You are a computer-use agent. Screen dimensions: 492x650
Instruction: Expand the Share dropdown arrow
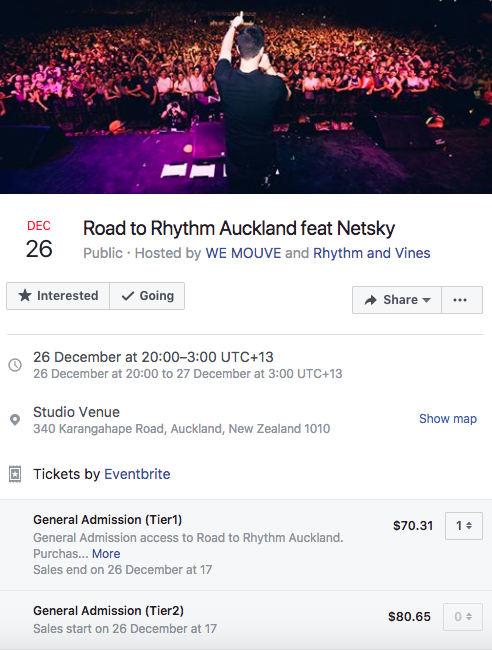click(x=427, y=300)
